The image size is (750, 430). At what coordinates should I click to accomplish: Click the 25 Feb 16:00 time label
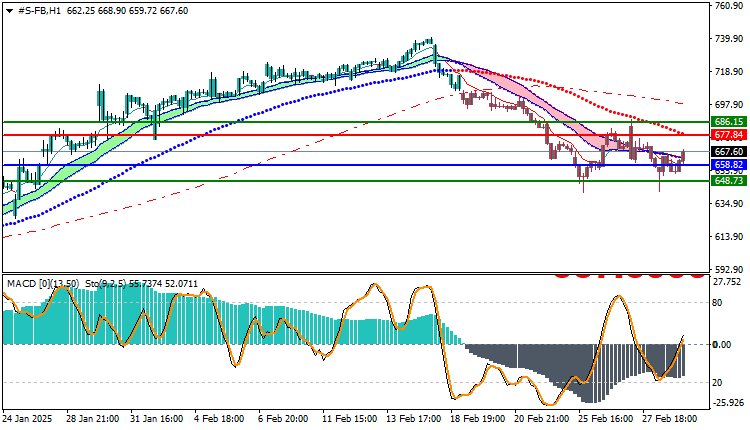(x=606, y=419)
